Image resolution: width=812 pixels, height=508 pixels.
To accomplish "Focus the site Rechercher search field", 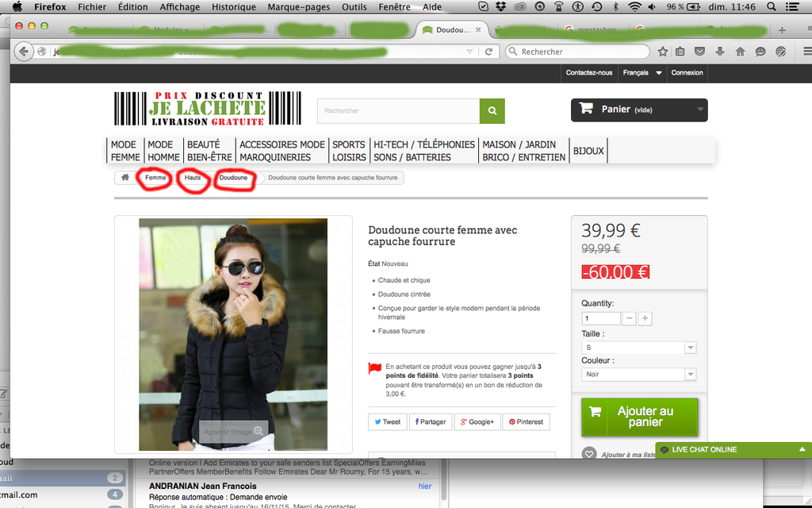I will tap(399, 110).
